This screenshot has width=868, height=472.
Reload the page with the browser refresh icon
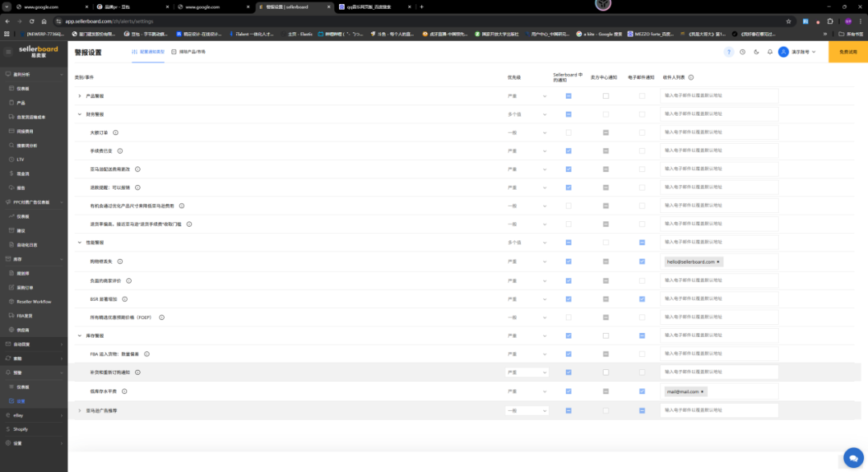31,22
